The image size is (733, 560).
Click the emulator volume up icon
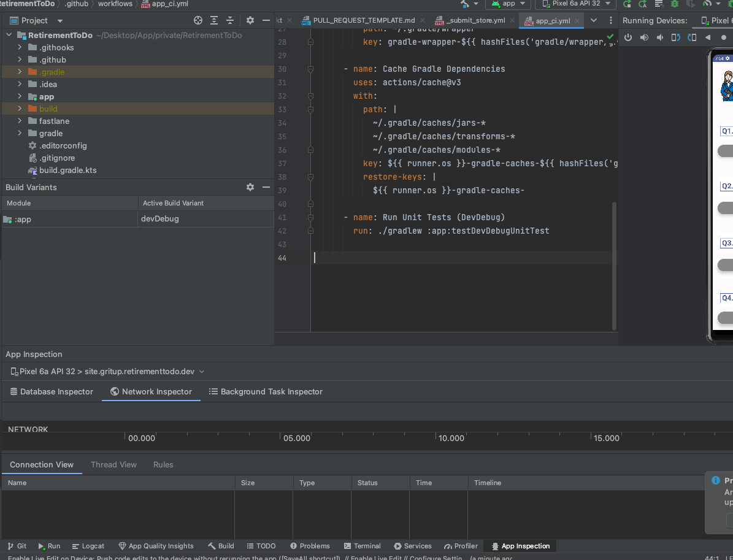644,37
